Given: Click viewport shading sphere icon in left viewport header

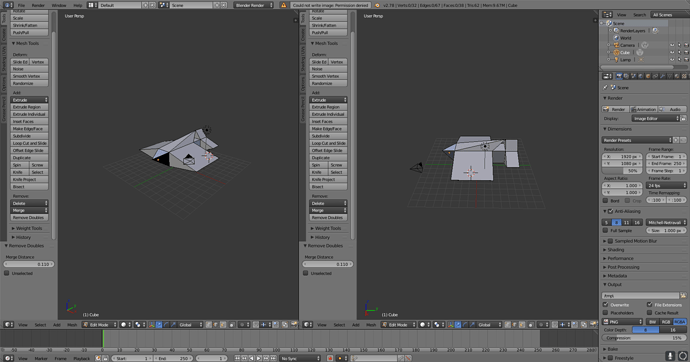Looking at the screenshot, I should click(125, 325).
